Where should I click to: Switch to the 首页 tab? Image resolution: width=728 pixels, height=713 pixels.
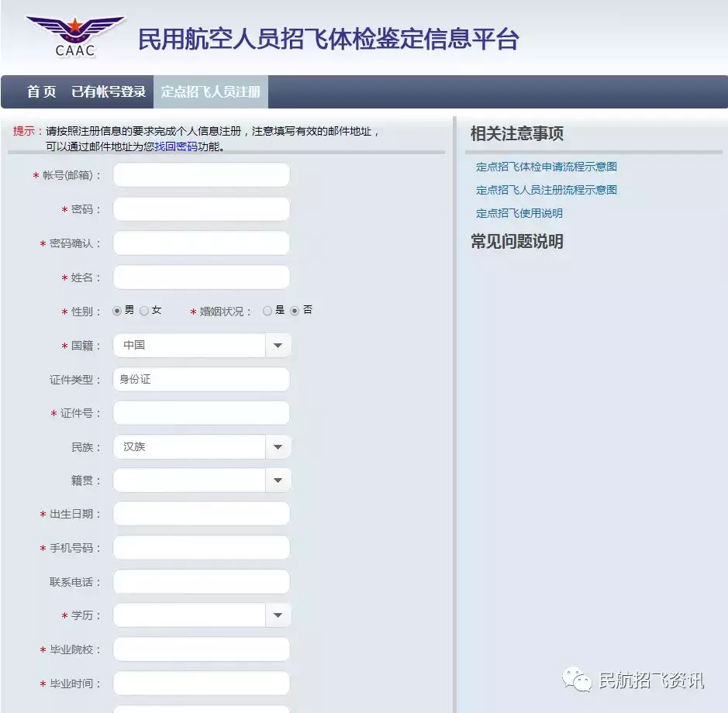(40, 92)
